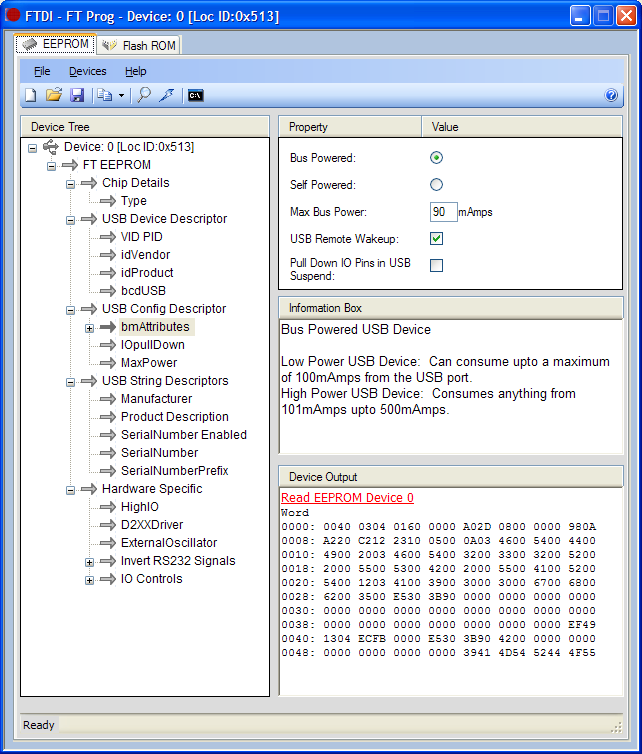Select the bcdUSB tree item

tap(143, 291)
